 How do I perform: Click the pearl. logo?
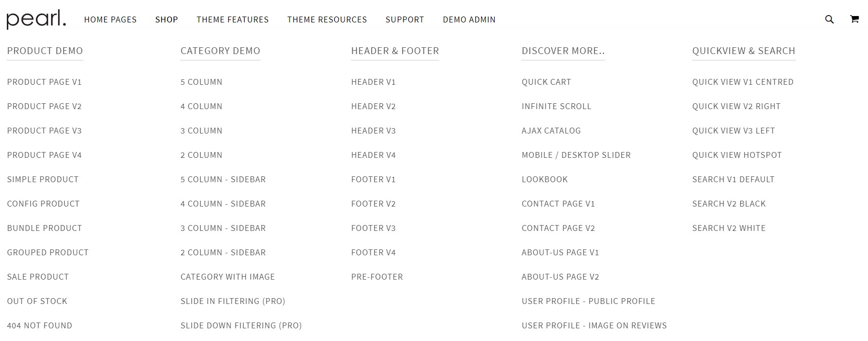(36, 19)
